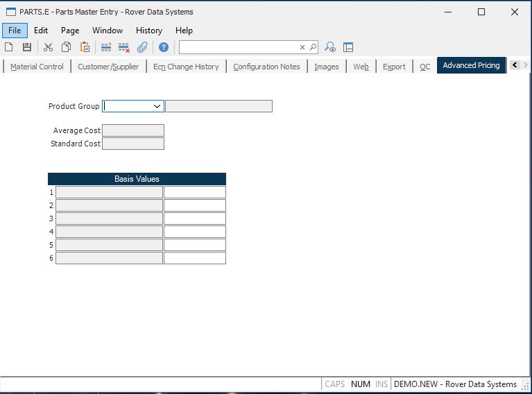Click the Cut scissors icon
Viewport: 532px width, 394px height.
coord(48,47)
